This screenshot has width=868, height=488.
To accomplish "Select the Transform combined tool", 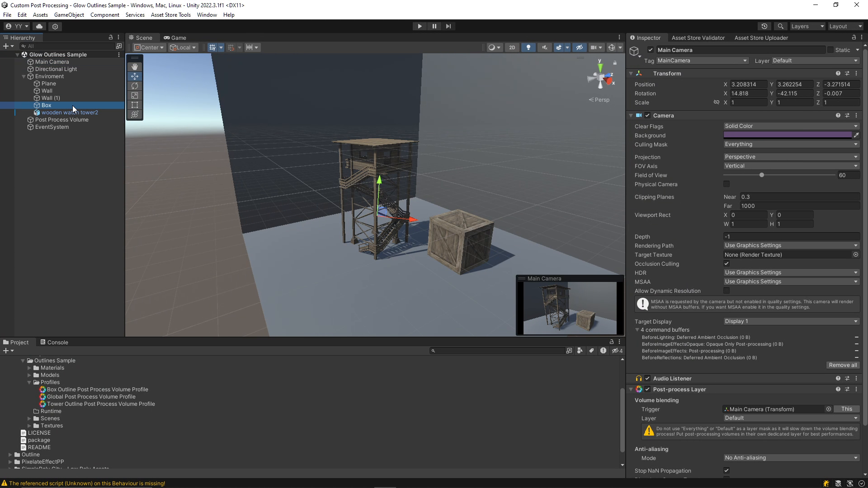I will (135, 114).
